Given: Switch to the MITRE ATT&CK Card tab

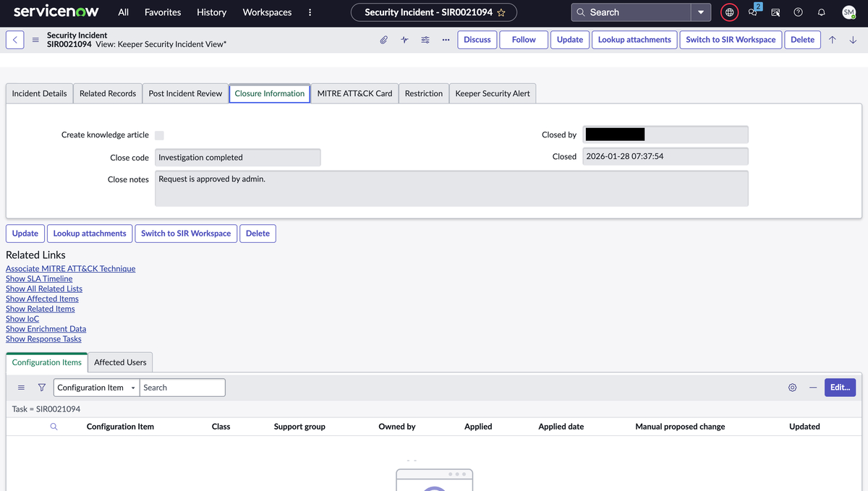Looking at the screenshot, I should (x=354, y=93).
